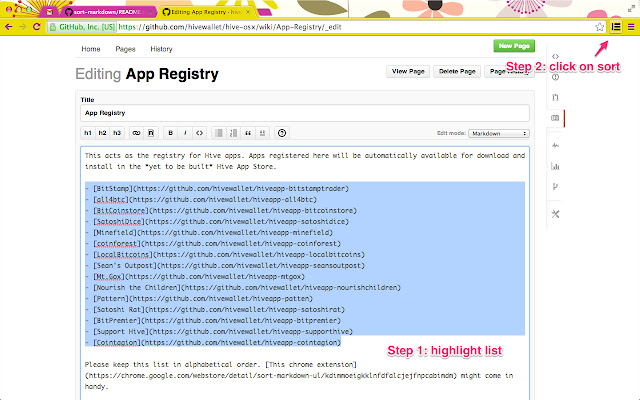
Task: Click in the Title input field
Action: click(305, 113)
